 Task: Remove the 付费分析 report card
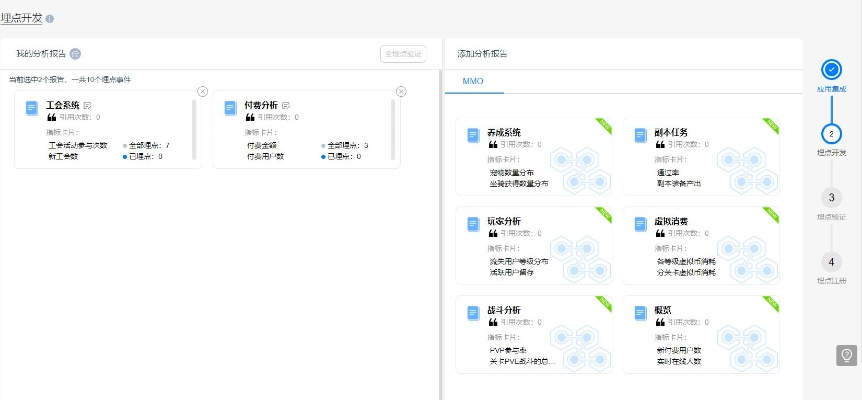[401, 91]
